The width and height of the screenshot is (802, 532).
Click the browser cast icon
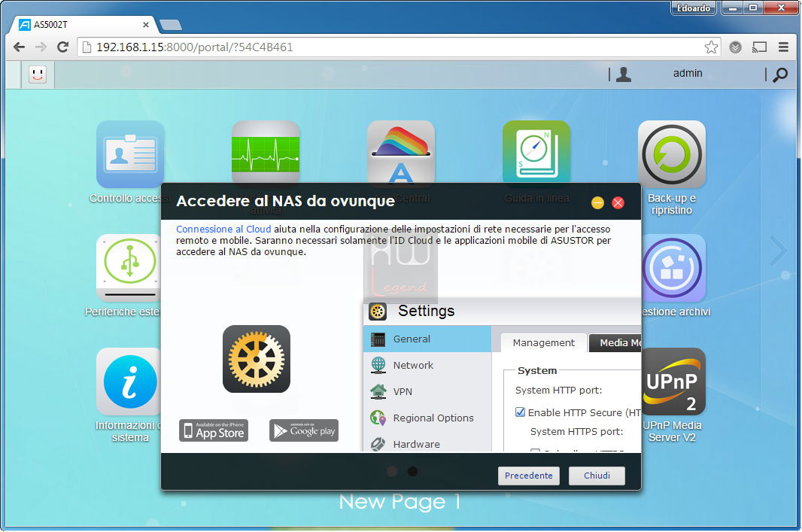pyautogui.click(x=760, y=47)
